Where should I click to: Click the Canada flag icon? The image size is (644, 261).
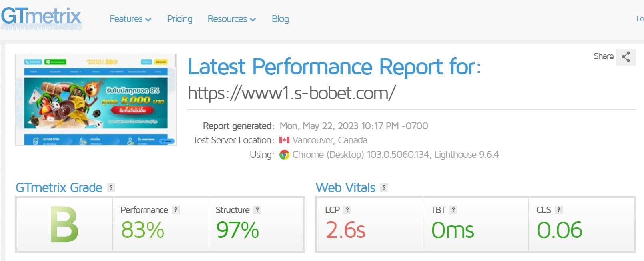point(284,140)
